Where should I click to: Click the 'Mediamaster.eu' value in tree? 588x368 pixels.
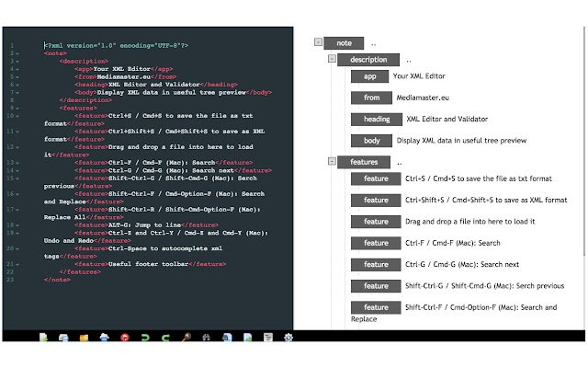[x=423, y=98]
